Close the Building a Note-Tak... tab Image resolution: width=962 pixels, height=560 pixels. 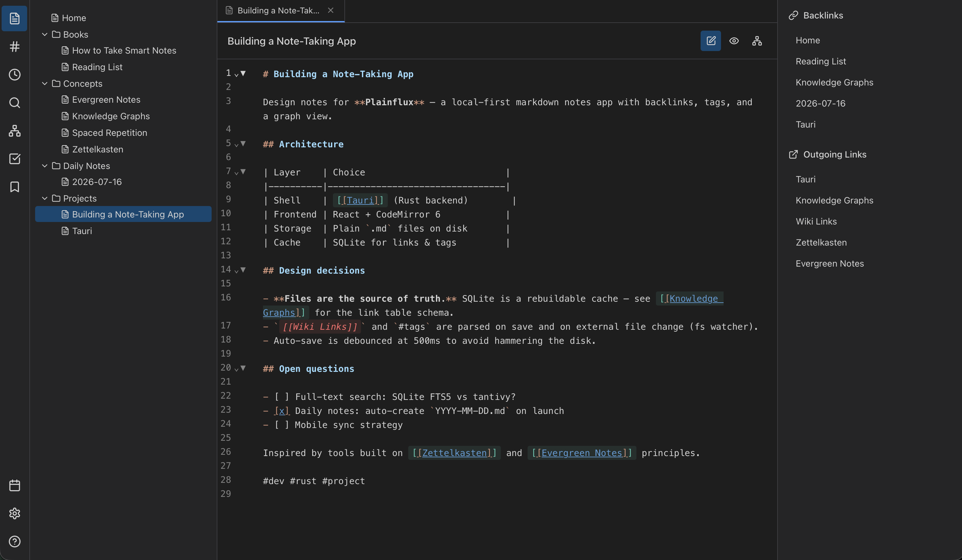331,10
